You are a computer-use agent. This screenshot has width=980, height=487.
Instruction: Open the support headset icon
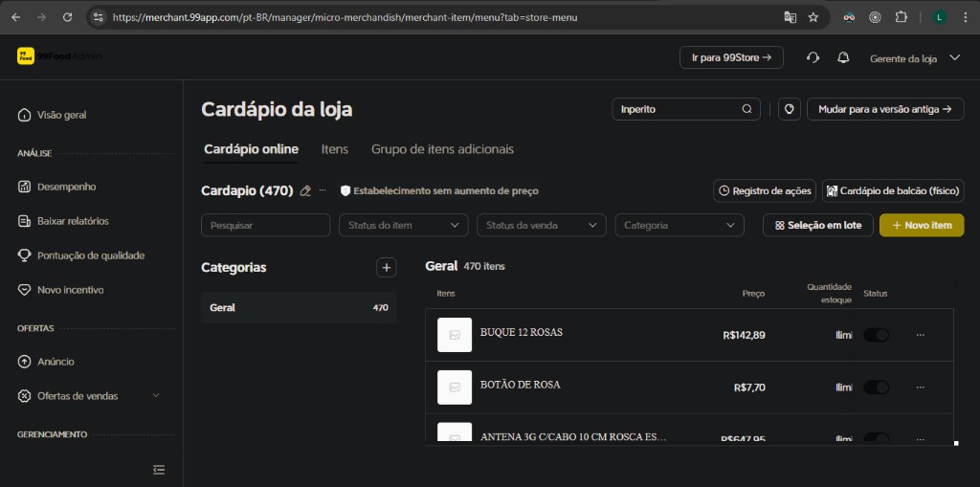click(813, 57)
